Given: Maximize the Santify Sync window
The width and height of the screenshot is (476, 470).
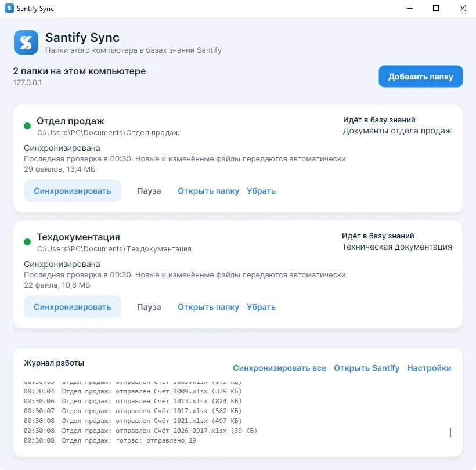Looking at the screenshot, I should pyautogui.click(x=436, y=8).
